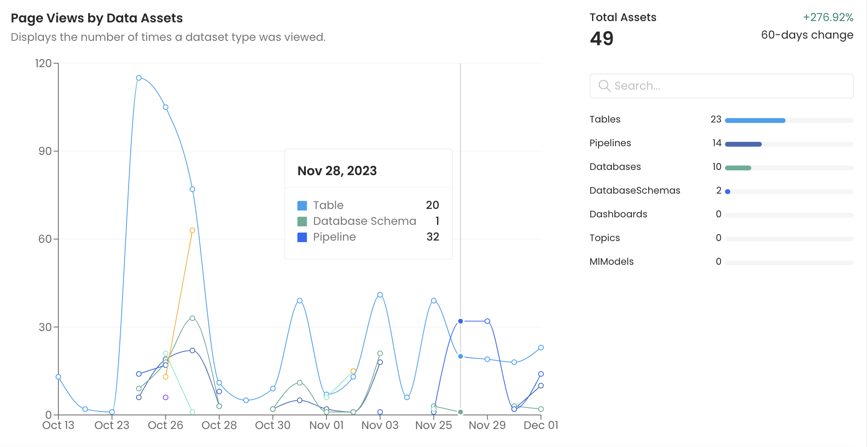Expand the Pipelines row details
Screen dimensions: 868x447
point(610,143)
